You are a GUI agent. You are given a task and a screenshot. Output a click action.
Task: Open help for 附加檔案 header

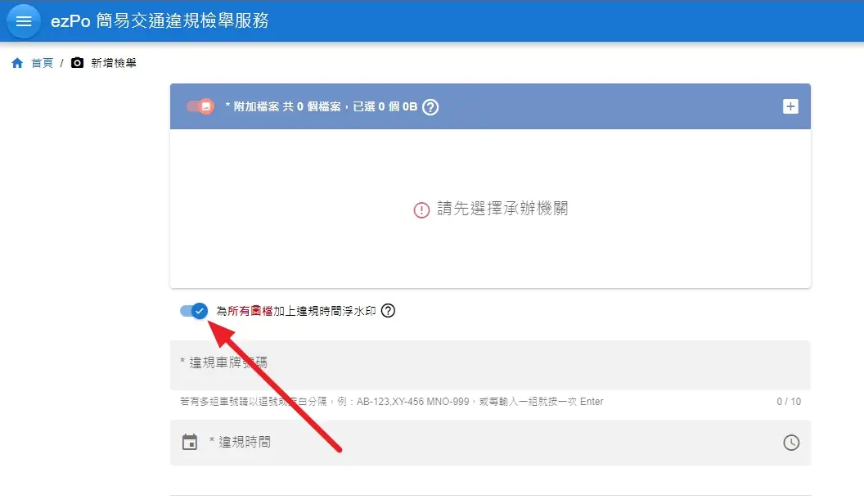click(x=430, y=107)
